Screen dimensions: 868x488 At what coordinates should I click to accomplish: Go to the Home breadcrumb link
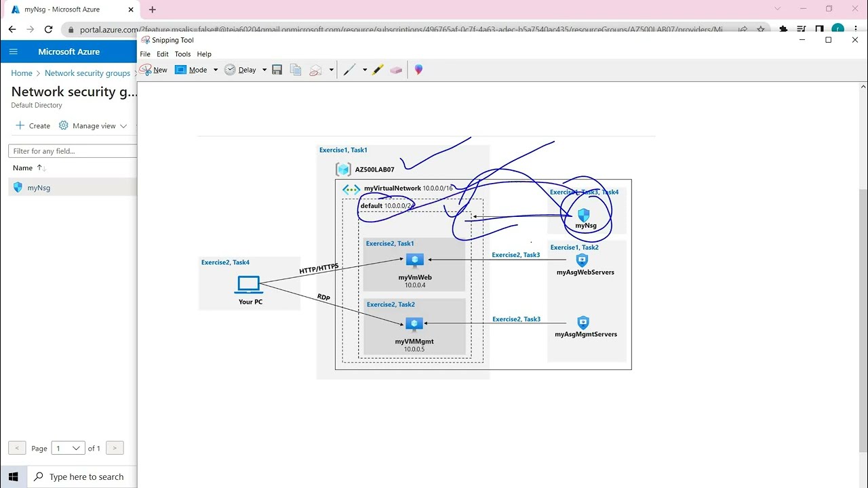tap(22, 73)
